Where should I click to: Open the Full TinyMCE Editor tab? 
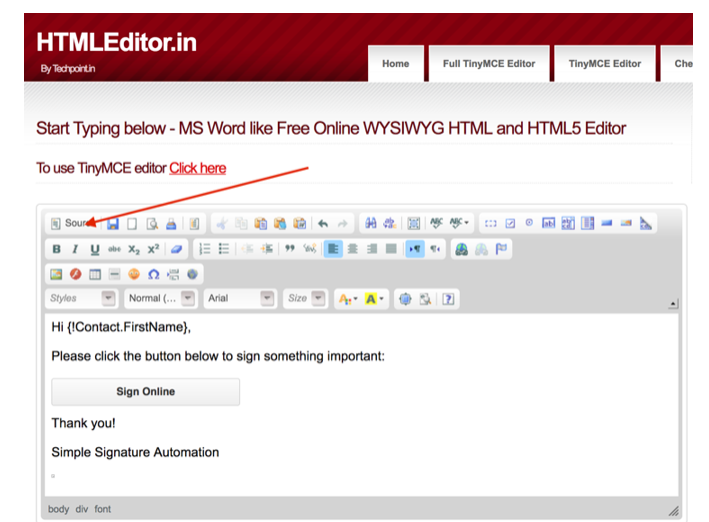489,64
